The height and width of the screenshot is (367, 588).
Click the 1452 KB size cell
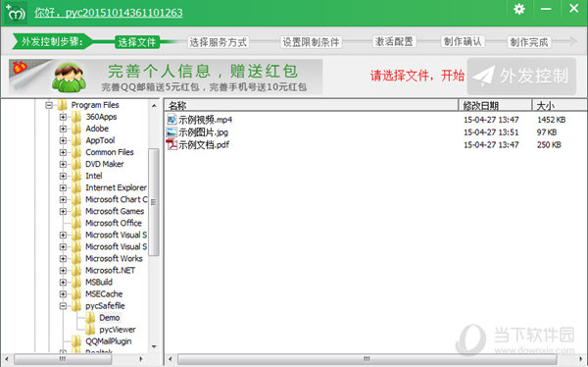click(x=551, y=120)
